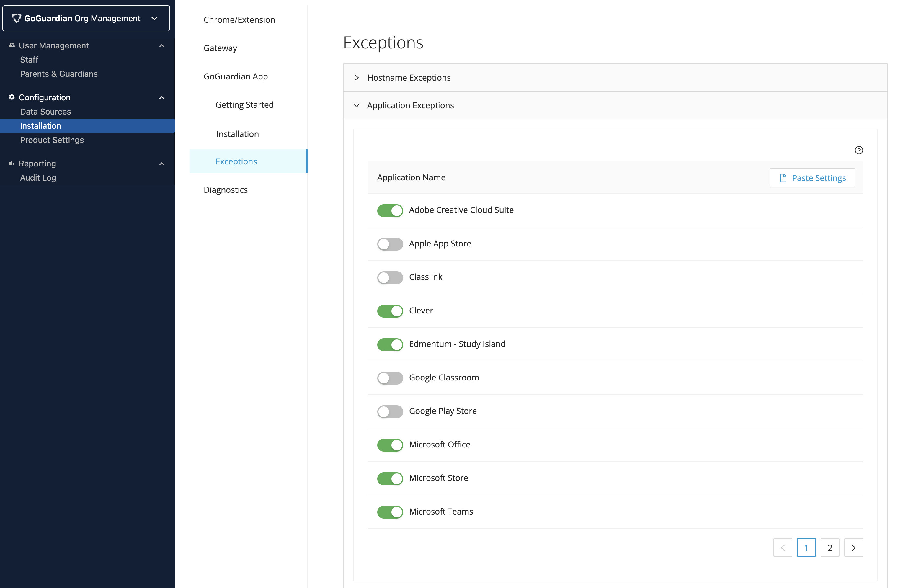Enable the Google Classroom exception toggle
This screenshot has width=898, height=588.
[x=390, y=378]
